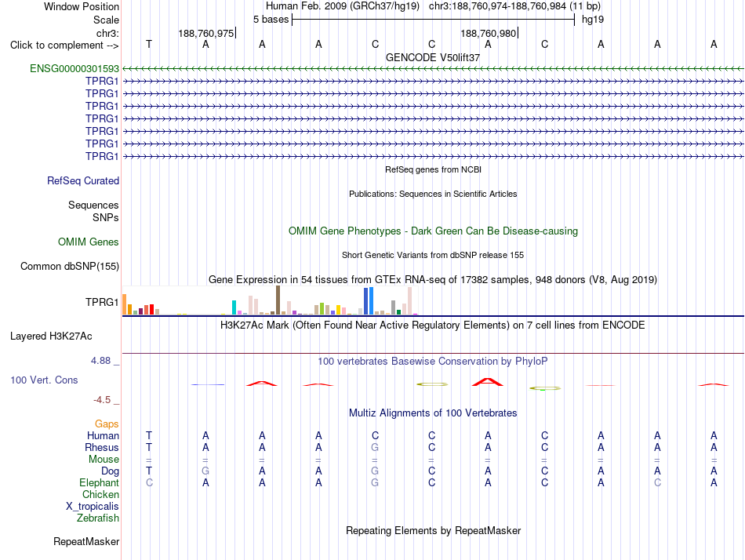Select the Layered H3K27Ac track label
The image size is (745, 560).
[51, 336]
